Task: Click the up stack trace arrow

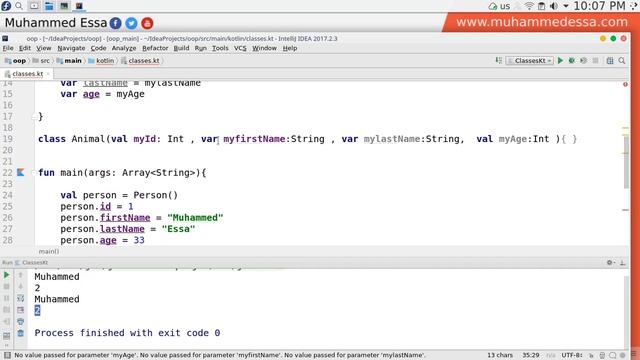Action: pos(21,275)
